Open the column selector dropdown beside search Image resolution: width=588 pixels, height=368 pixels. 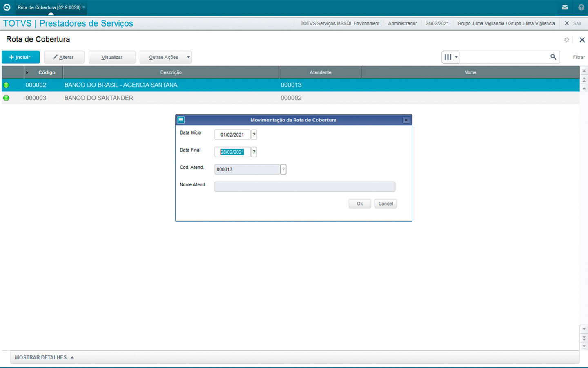(x=450, y=57)
